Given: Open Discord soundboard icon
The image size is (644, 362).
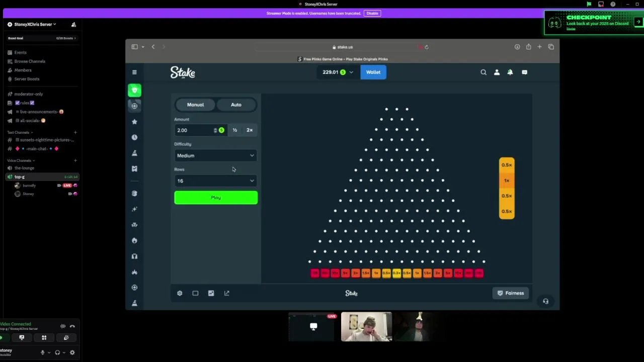Looking at the screenshot, I should tap(66, 338).
